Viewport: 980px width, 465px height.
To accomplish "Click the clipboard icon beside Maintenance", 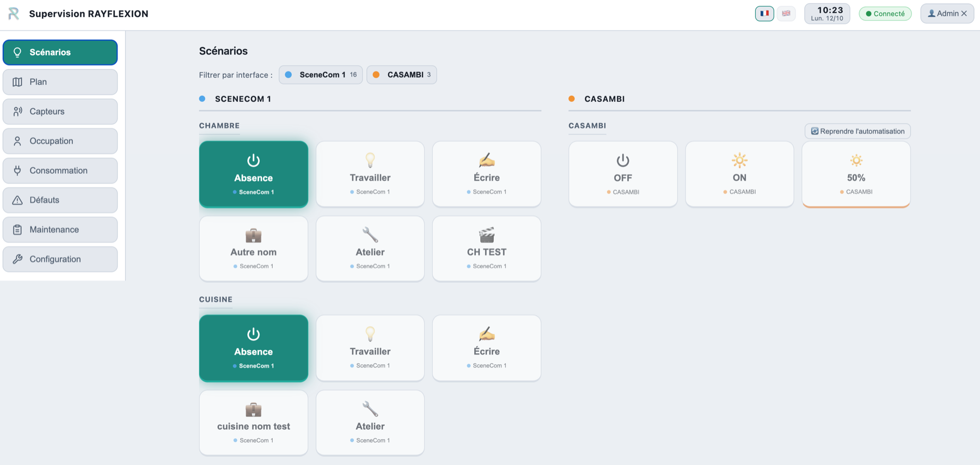I will point(17,230).
